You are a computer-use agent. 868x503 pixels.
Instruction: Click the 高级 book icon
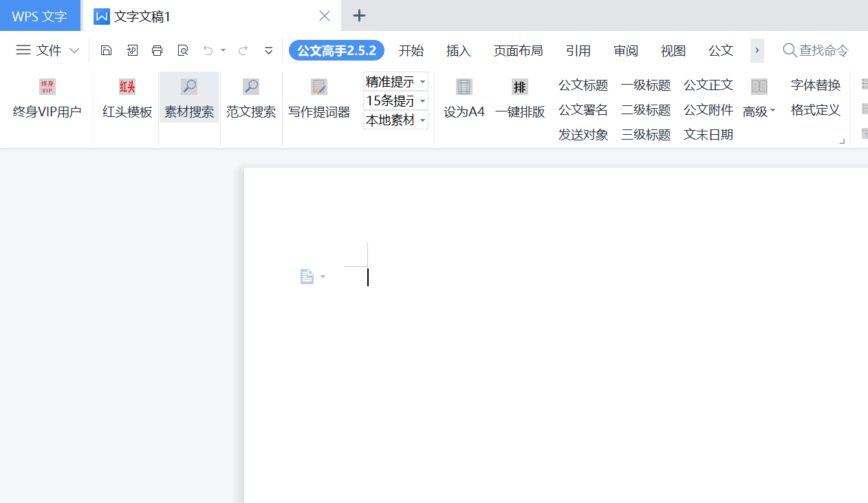click(x=759, y=86)
